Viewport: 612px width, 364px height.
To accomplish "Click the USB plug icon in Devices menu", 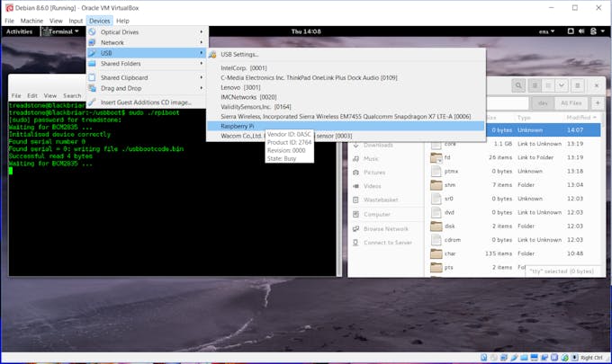I will click(x=92, y=53).
